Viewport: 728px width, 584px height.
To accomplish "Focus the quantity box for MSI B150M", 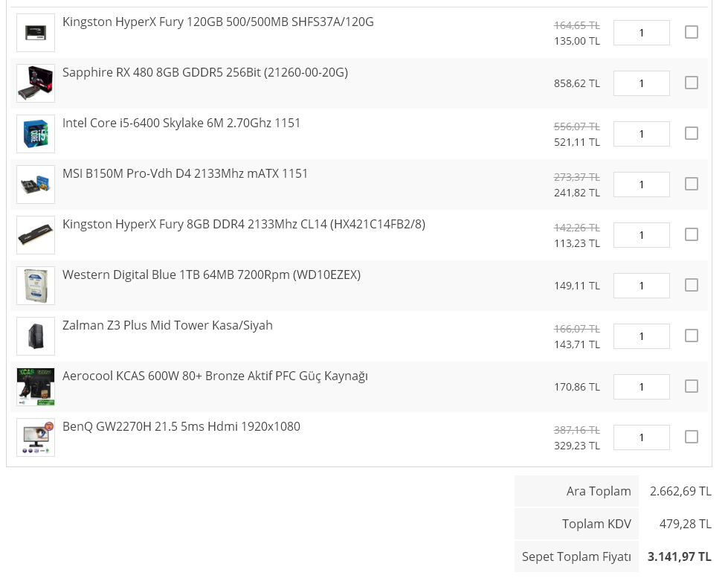I will (x=641, y=184).
